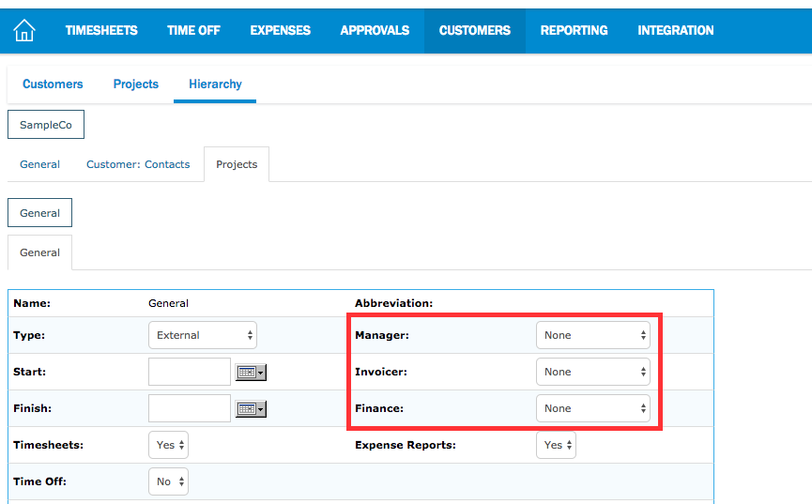
Task: Select the Hierarchy sub-tab
Action: tap(215, 84)
